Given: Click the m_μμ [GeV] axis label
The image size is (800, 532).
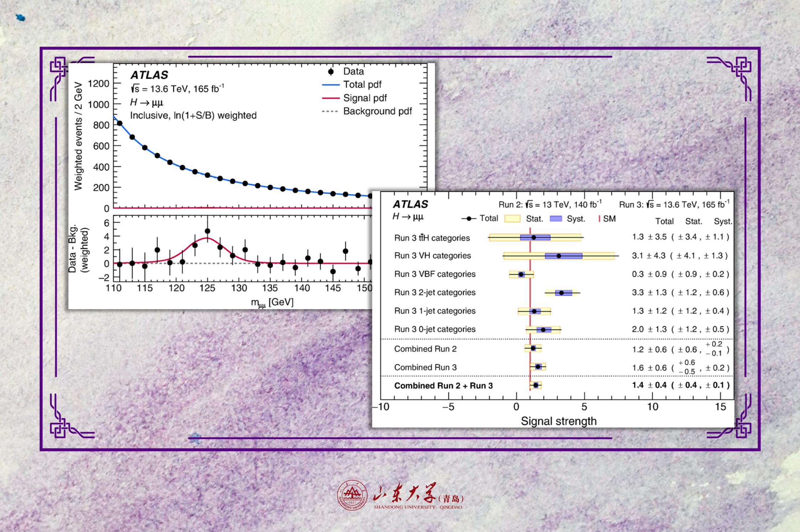Looking at the screenshot, I should 272,302.
